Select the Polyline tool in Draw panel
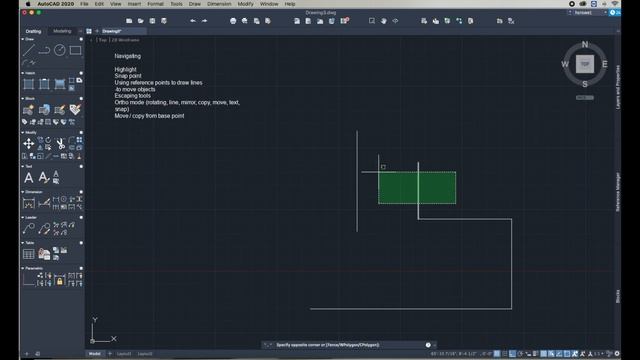The height and width of the screenshot is (360, 640). point(44,51)
